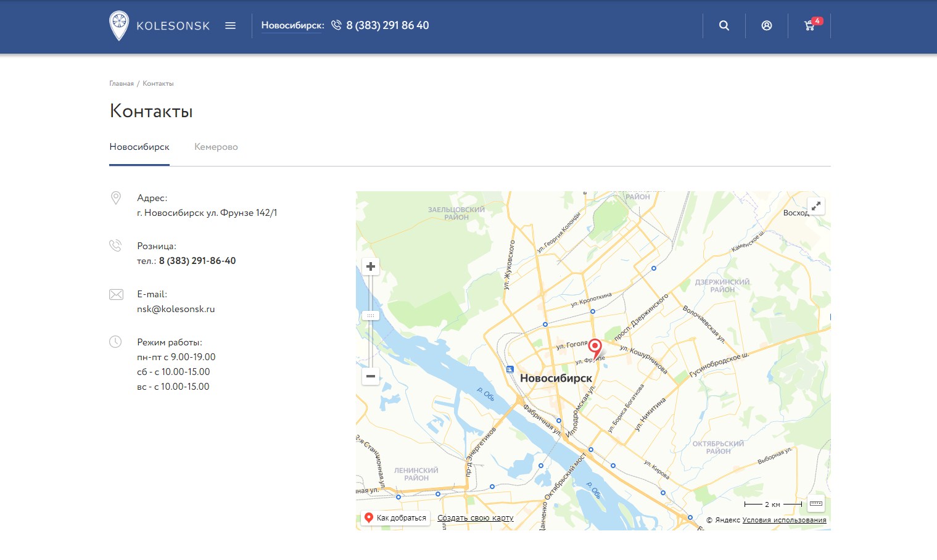The width and height of the screenshot is (937, 560).
Task: Click the Как добраться button
Action: click(x=395, y=518)
